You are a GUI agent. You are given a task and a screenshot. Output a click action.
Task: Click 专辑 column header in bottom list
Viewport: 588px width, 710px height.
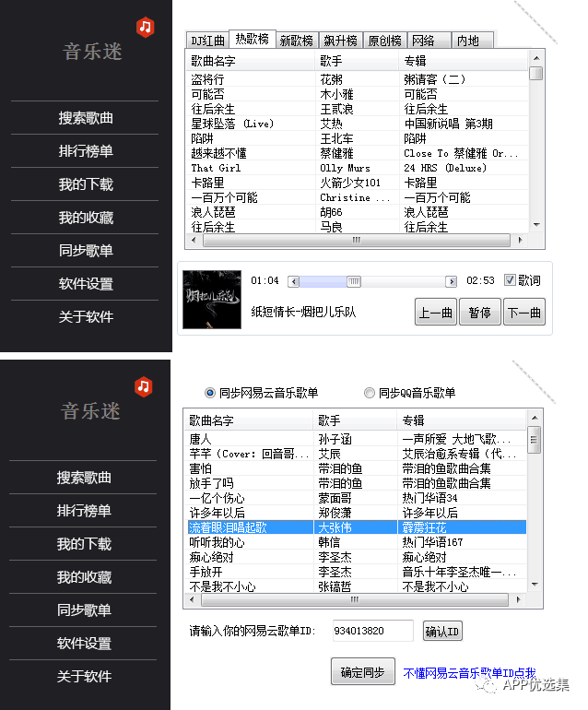[x=462, y=420]
